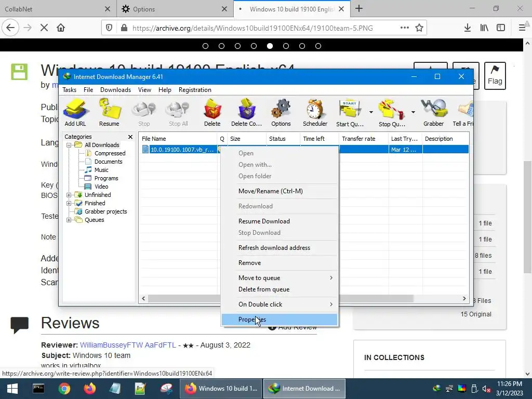
Task: Open Command Prompt taskbar icon
Action: click(38, 389)
